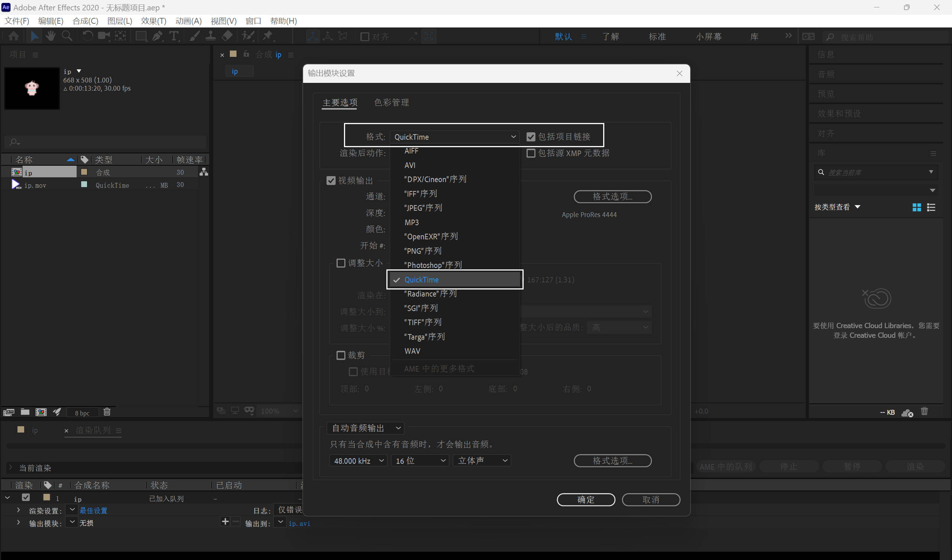Switch library to list view icon
This screenshot has height=560, width=952.
(931, 207)
